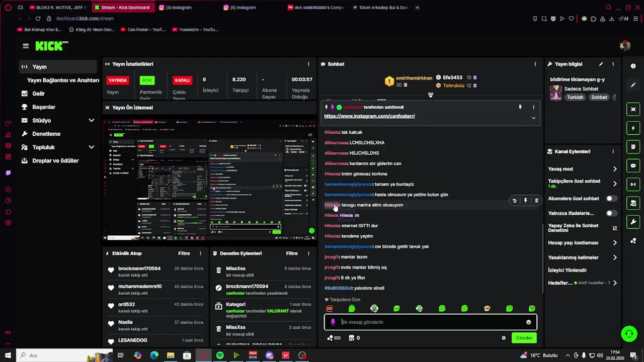Collapse the pinned message with its chevron

click(533, 118)
